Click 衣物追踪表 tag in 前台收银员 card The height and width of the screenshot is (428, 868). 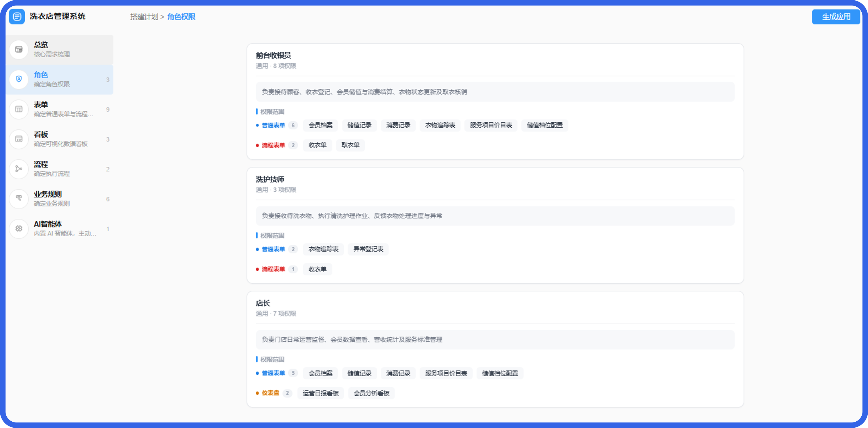440,125
